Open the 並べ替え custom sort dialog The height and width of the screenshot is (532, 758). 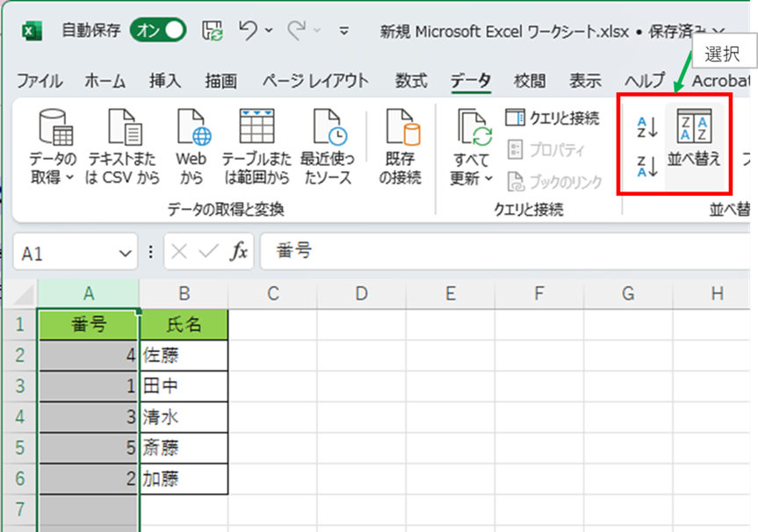tap(694, 139)
